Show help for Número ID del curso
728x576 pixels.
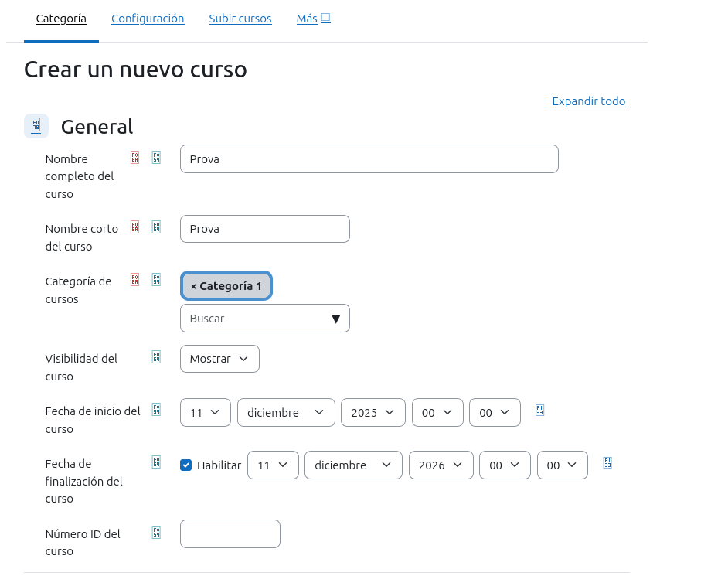(156, 533)
